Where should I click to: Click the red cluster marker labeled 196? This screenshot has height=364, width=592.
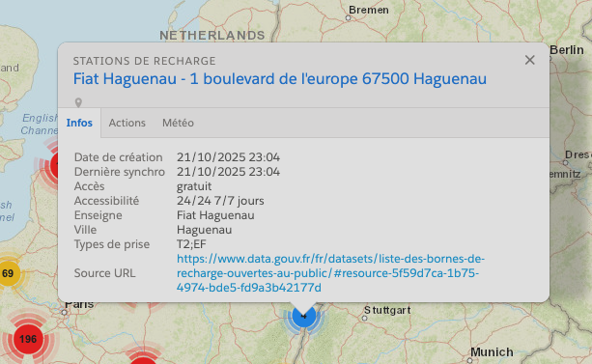[x=28, y=339]
